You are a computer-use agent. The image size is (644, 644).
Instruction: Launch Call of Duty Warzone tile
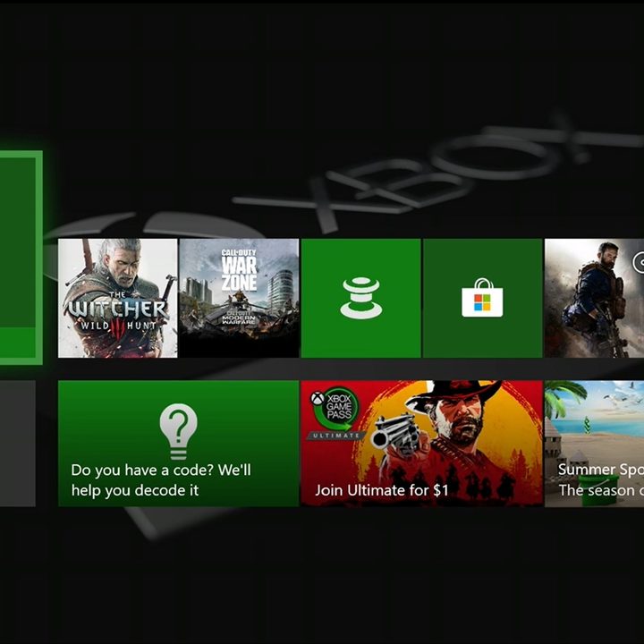pyautogui.click(x=239, y=298)
